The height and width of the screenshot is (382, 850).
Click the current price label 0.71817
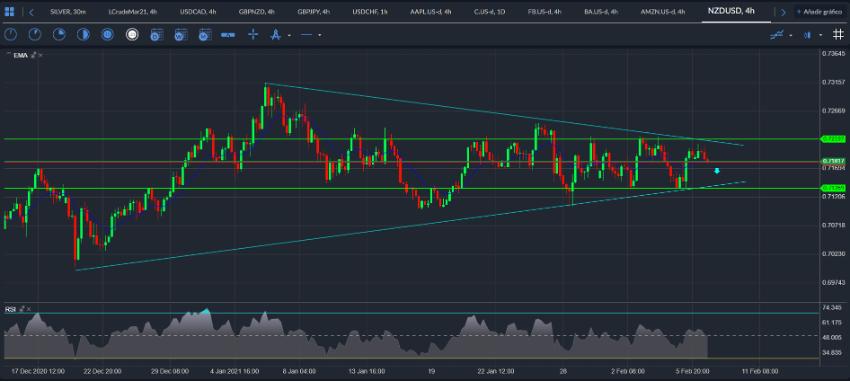coord(834,161)
